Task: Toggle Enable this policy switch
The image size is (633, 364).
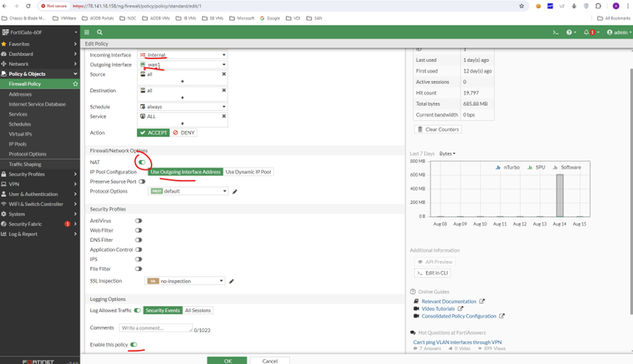Action: pyautogui.click(x=133, y=345)
